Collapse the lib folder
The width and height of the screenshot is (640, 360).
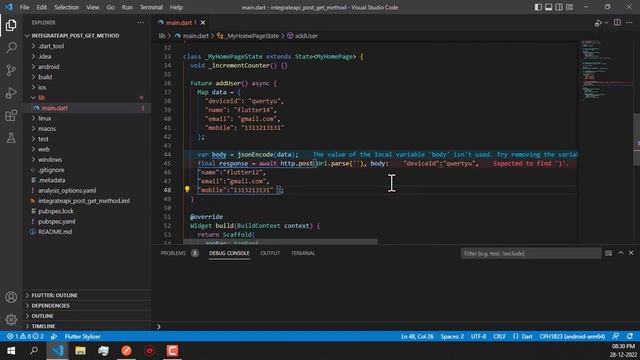pyautogui.click(x=42, y=98)
